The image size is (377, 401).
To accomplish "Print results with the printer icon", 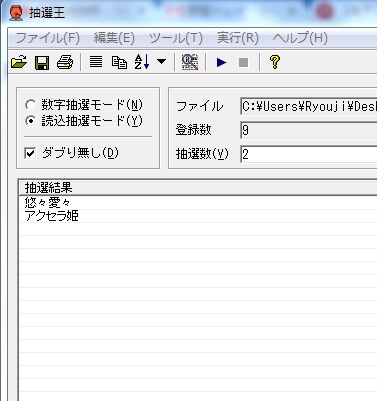I will point(65,62).
